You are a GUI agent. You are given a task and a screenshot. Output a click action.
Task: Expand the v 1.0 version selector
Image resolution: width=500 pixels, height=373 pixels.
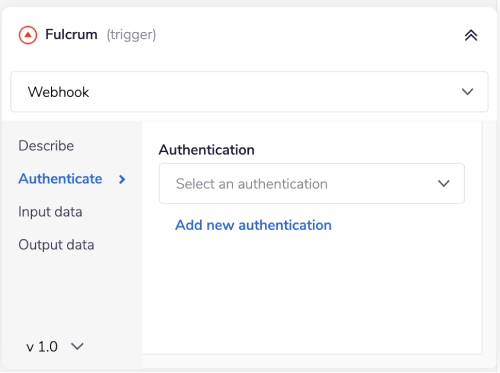click(55, 347)
